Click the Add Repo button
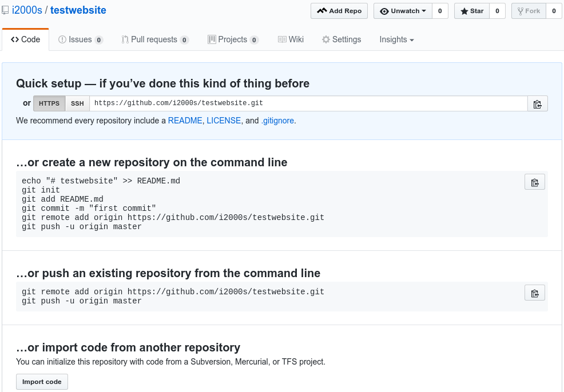 click(339, 11)
